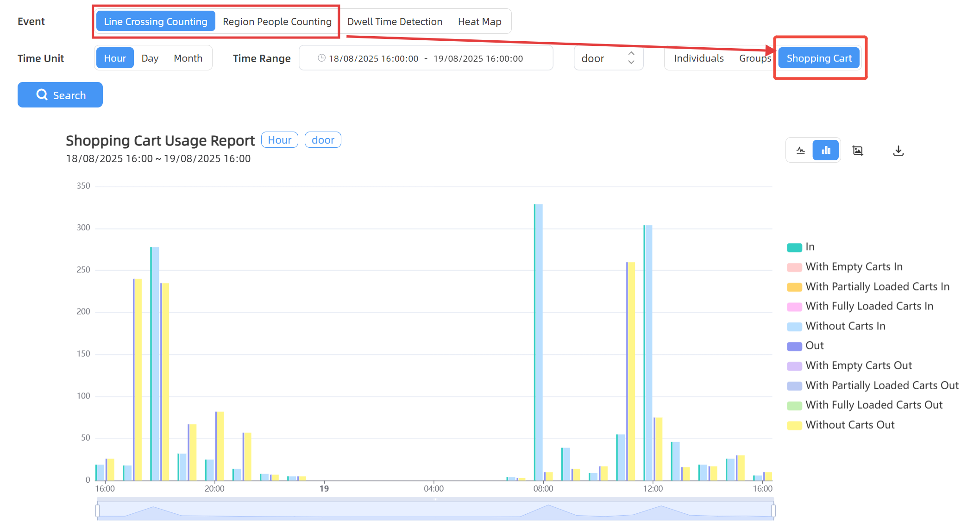Switch chart to line view icon

tap(800, 151)
